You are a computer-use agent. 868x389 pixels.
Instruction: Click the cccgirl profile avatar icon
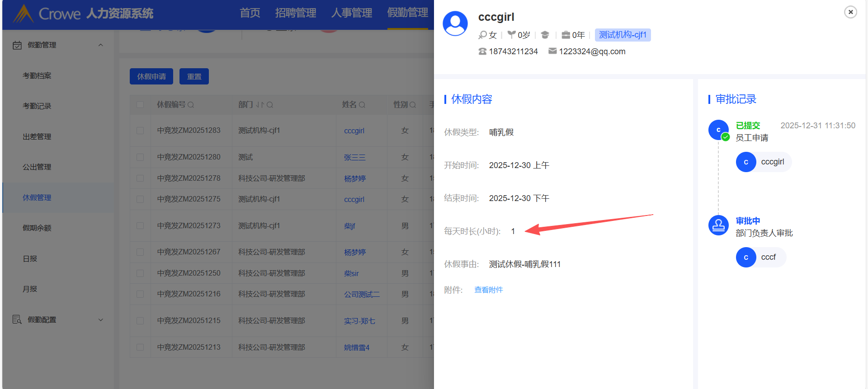[x=455, y=23]
